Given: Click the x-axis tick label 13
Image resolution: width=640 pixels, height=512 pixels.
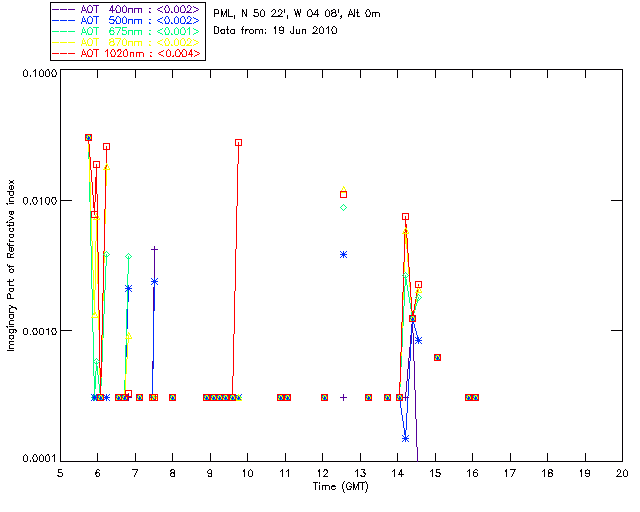Looking at the screenshot, I should pyautogui.click(x=360, y=473).
